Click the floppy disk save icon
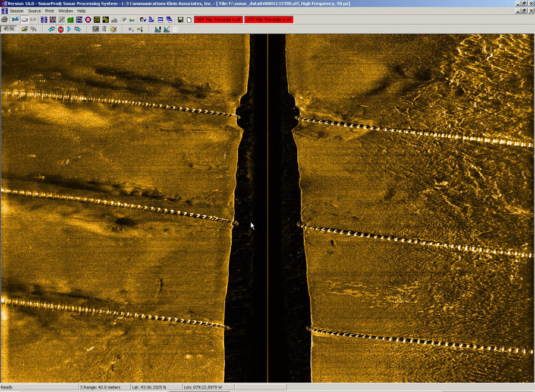This screenshot has width=535, height=392. coord(180,20)
